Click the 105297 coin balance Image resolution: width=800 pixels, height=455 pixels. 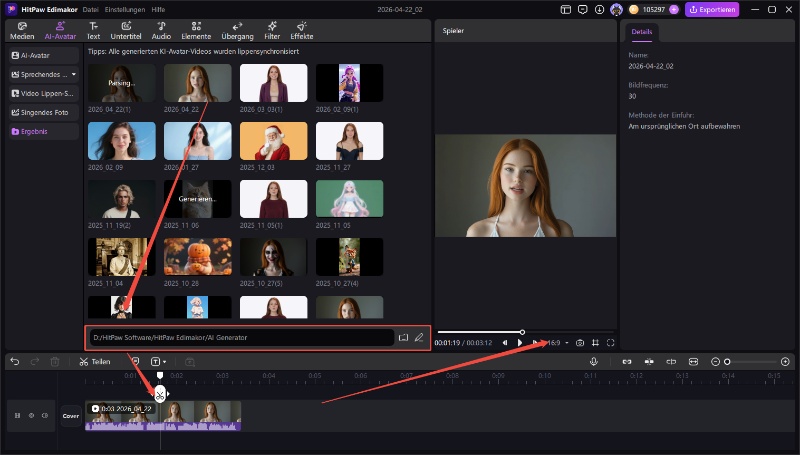click(654, 9)
